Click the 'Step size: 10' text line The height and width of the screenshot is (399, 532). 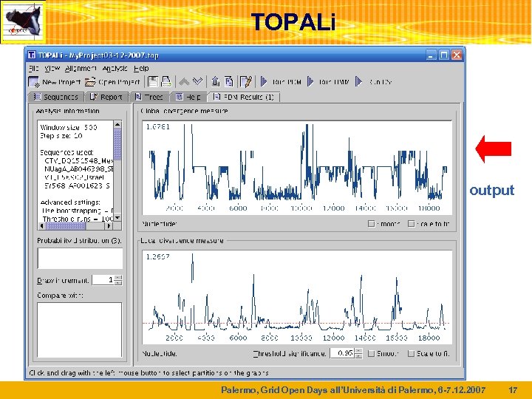coord(61,136)
